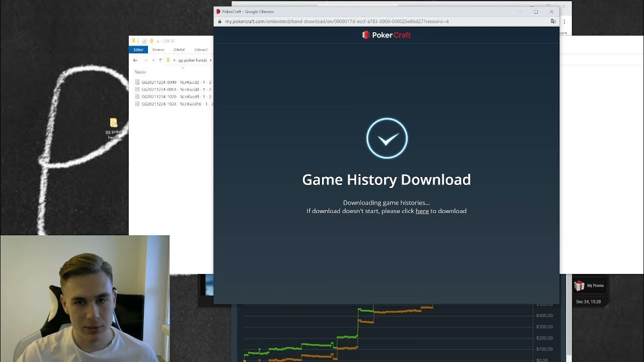Select the 'gg poker hands' desktop folder
The image size is (644, 362).
pyautogui.click(x=113, y=128)
